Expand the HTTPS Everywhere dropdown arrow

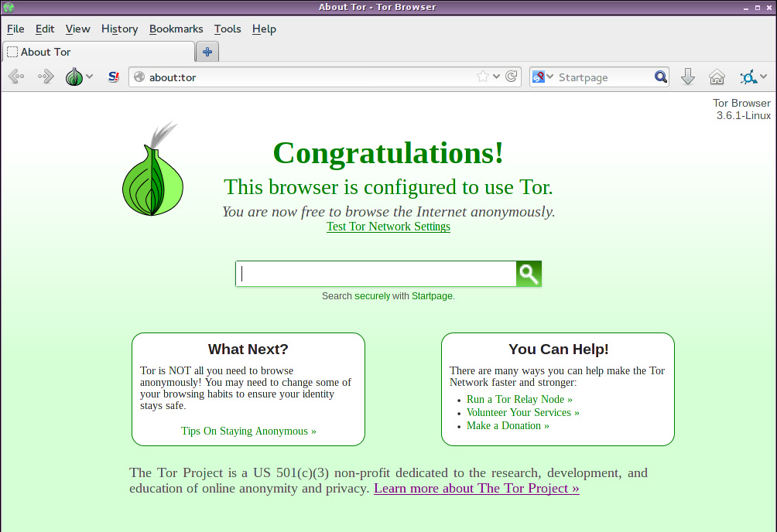(x=763, y=77)
